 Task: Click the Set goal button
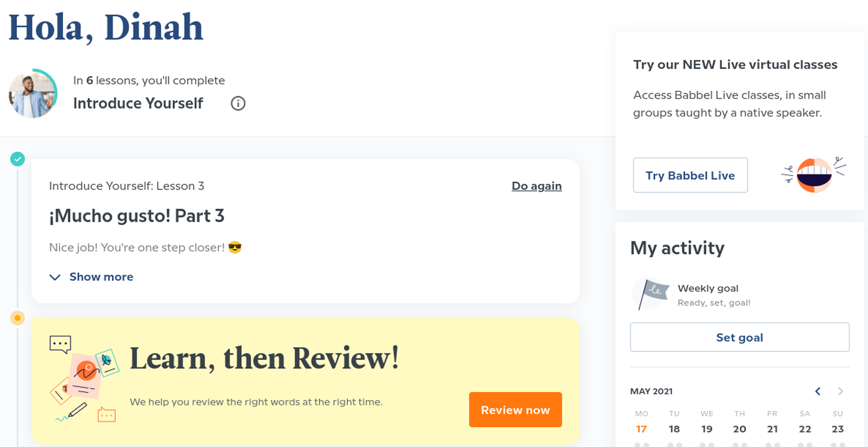[x=739, y=337]
